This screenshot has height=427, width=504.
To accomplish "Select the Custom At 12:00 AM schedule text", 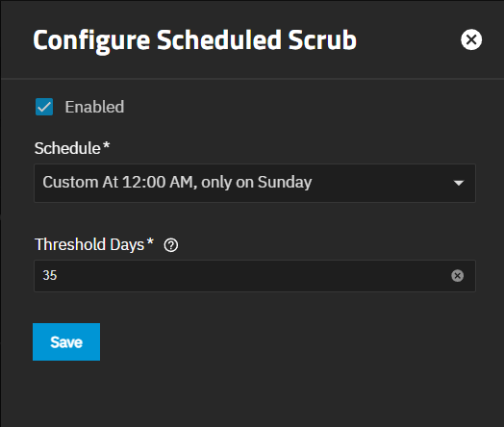I will pos(177,182).
